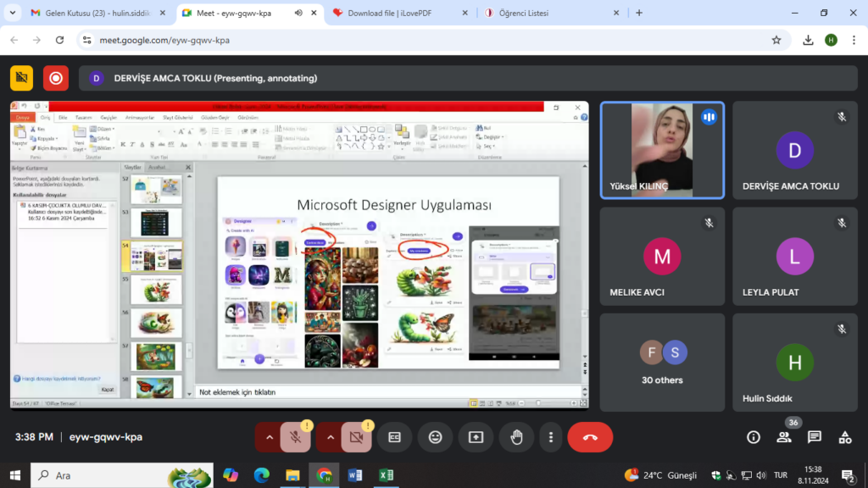Open the emoji reaction picker
This screenshot has width=868, height=488.
click(x=435, y=437)
